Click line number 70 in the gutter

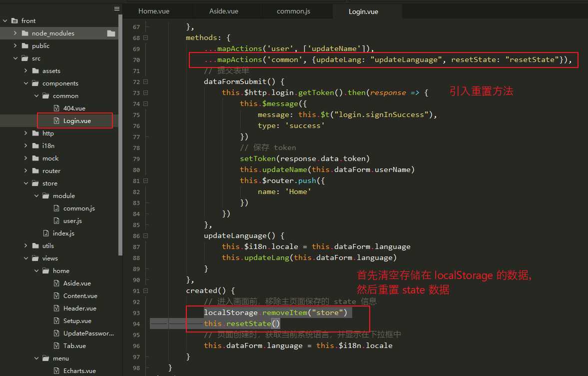136,60
